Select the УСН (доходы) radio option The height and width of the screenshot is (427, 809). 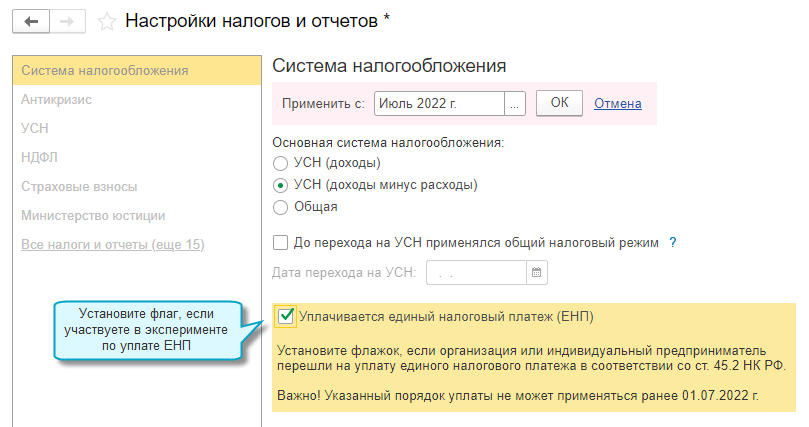(280, 162)
